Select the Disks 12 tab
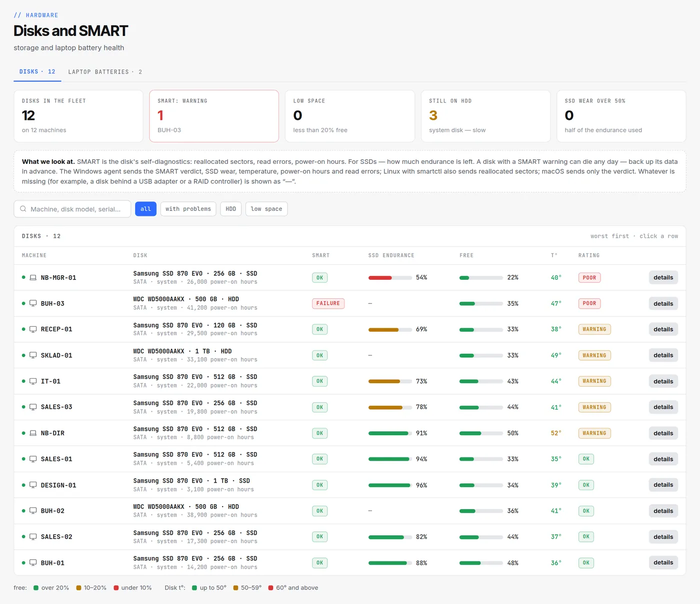The image size is (700, 604). pyautogui.click(x=37, y=72)
